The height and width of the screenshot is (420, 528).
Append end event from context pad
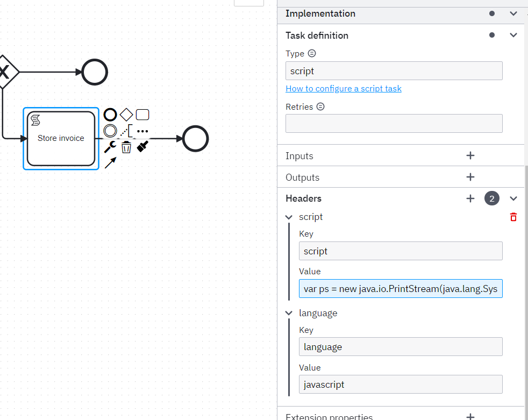[x=110, y=115]
